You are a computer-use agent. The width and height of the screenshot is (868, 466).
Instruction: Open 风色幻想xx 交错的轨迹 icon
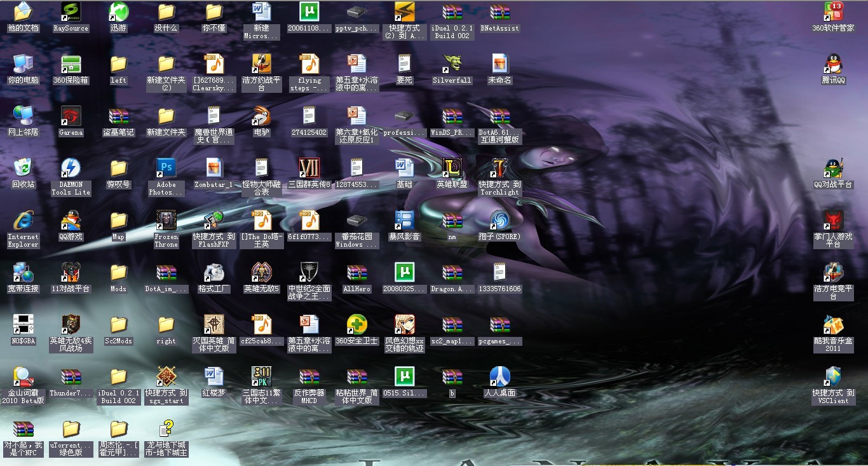point(404,324)
